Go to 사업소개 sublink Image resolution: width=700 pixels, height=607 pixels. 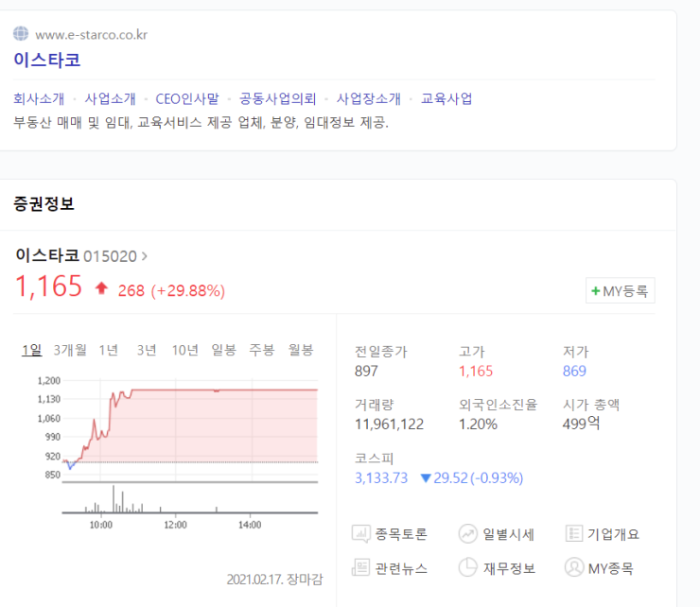click(111, 98)
